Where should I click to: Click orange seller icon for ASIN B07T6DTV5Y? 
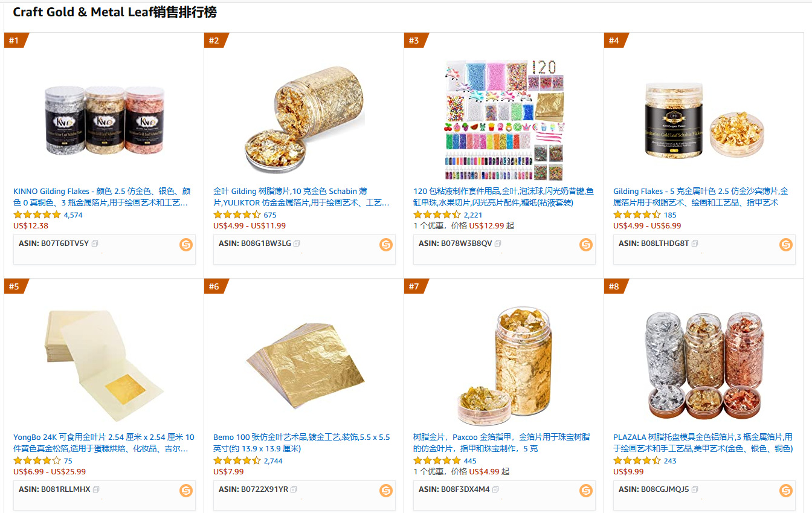(x=186, y=245)
